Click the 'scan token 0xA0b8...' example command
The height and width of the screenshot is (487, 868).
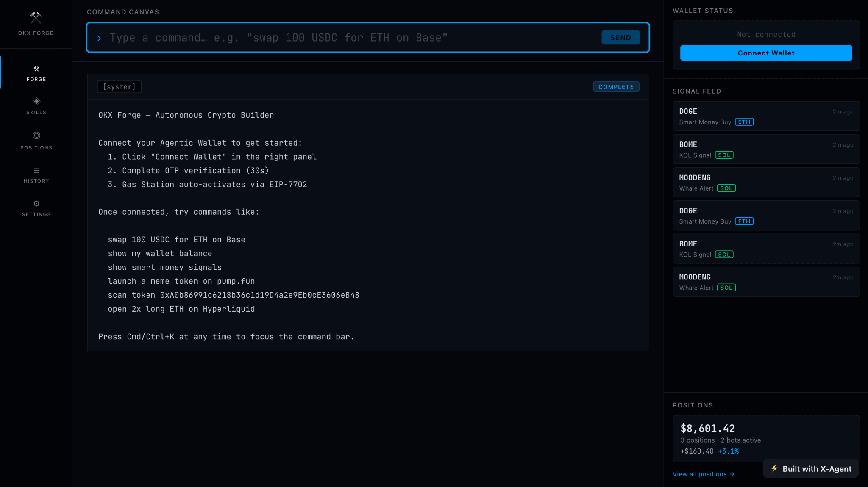234,295
